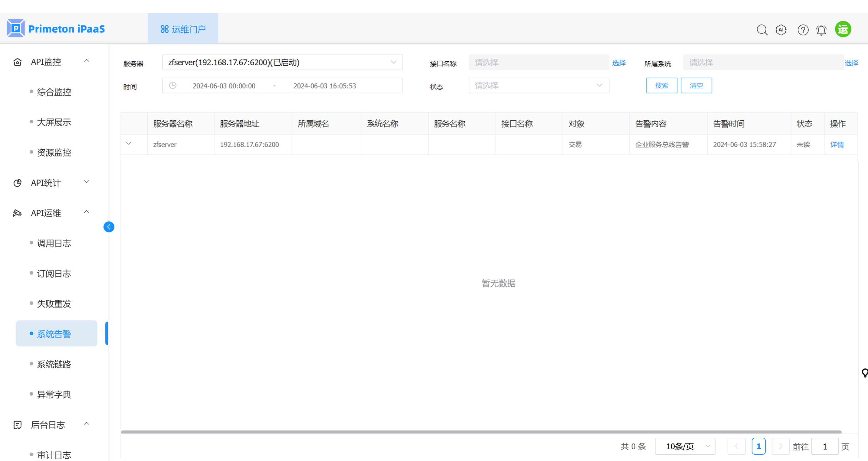The width and height of the screenshot is (868, 461).
Task: Open 调用日志 in the sidebar
Action: [54, 243]
